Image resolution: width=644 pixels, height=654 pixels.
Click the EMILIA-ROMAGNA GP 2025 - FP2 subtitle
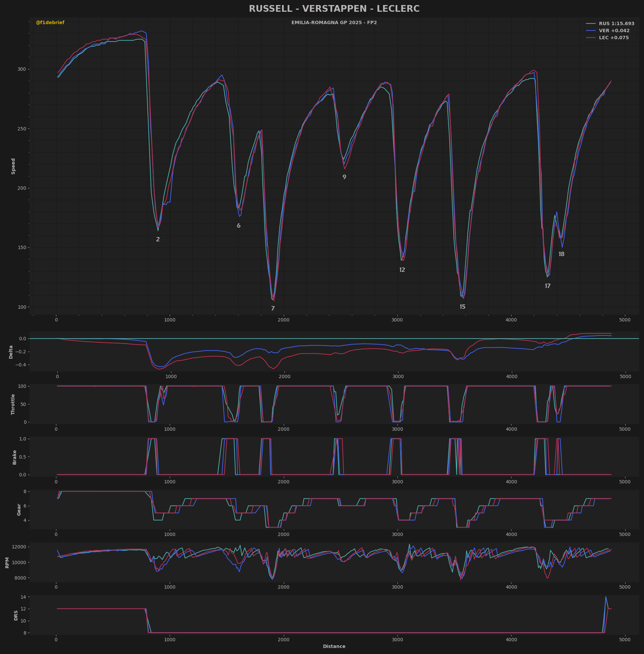tap(334, 23)
